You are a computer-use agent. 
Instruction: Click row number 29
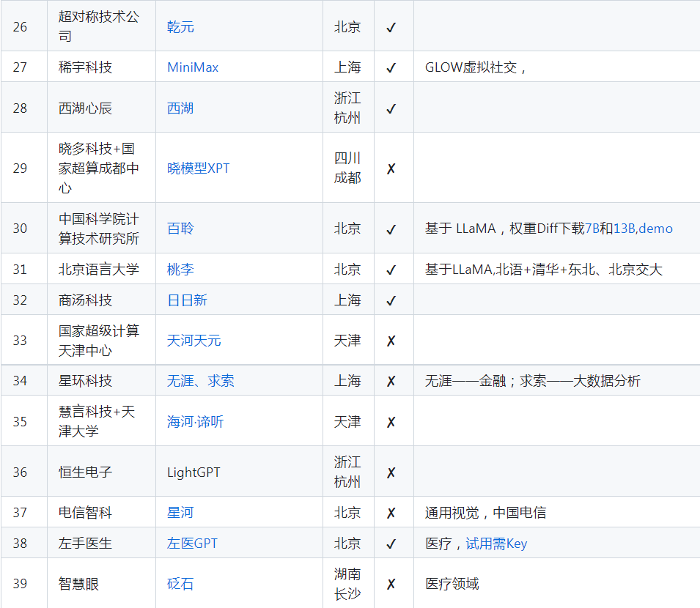(20, 168)
